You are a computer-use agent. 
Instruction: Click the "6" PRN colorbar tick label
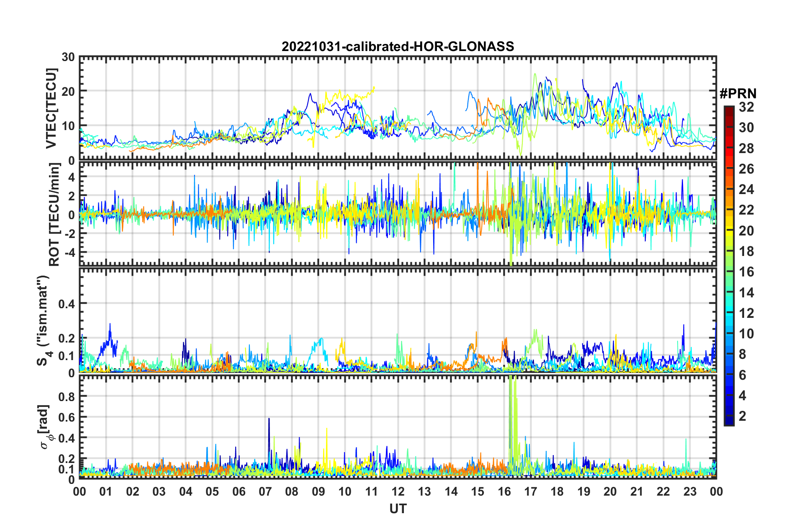(x=742, y=375)
